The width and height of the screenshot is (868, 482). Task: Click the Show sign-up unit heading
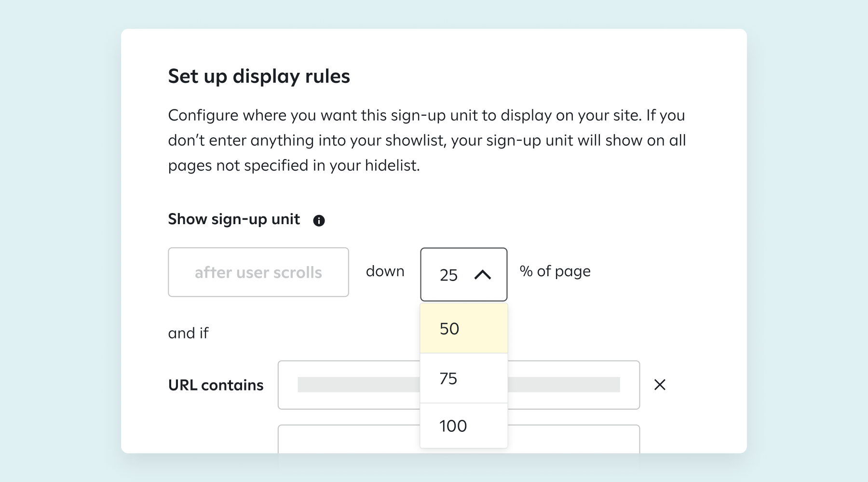point(234,219)
